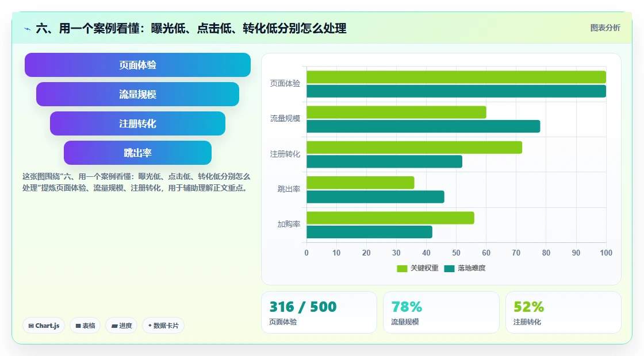
Task: Click the teal 跳出率 bar
Action: tap(375, 197)
